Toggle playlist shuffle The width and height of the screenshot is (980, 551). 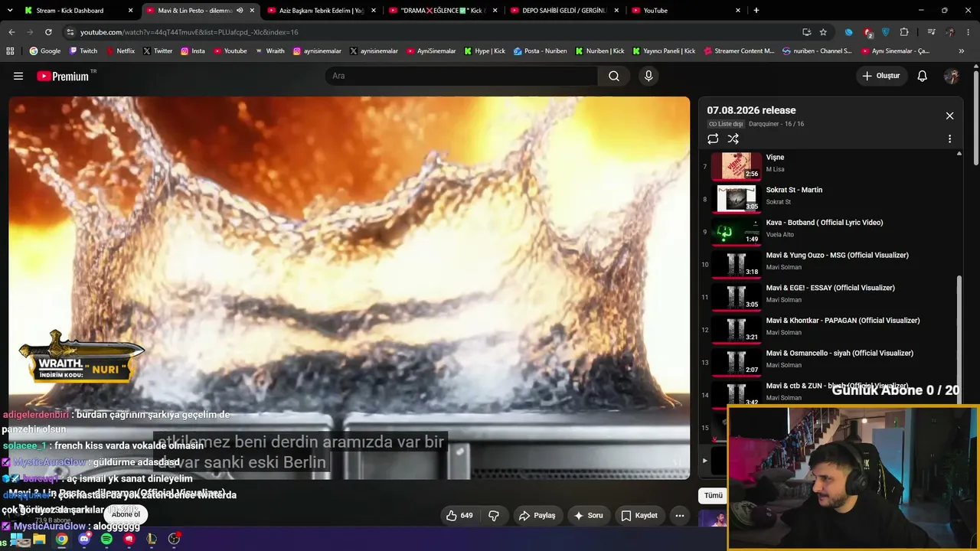pos(733,139)
